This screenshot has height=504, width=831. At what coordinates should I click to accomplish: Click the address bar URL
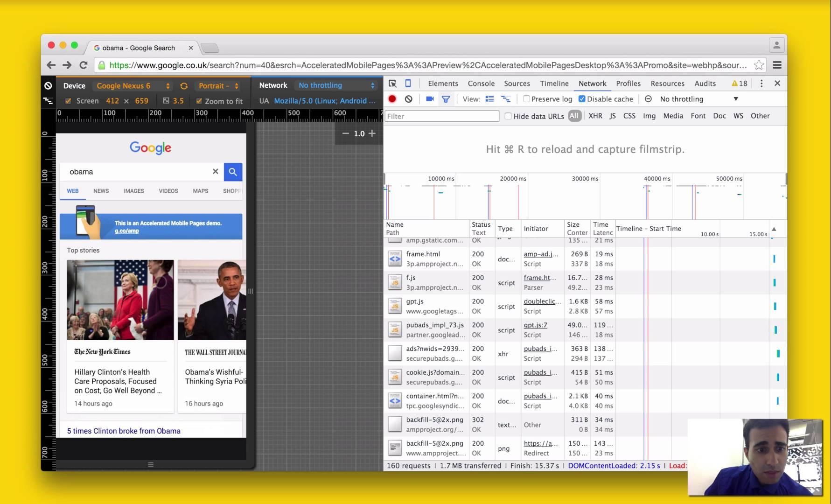(428, 65)
